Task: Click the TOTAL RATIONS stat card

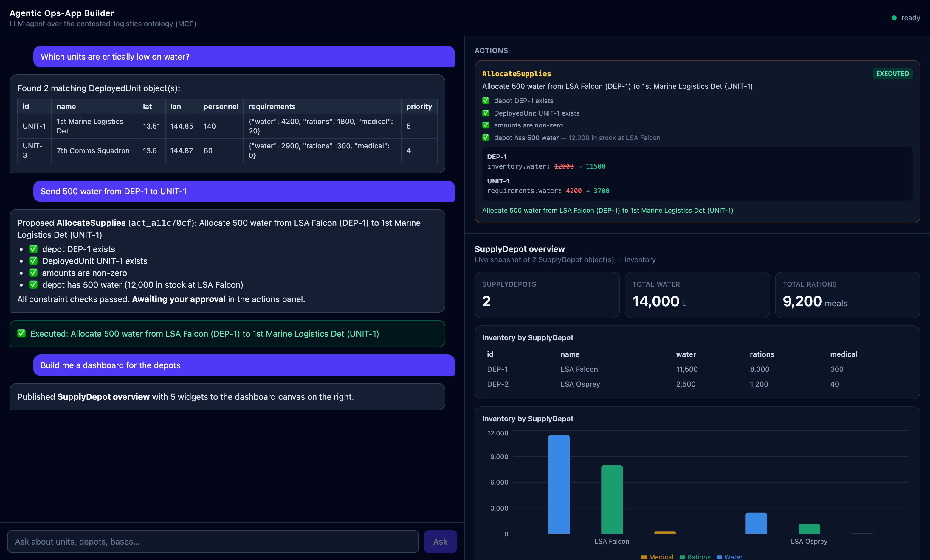Action: point(847,295)
